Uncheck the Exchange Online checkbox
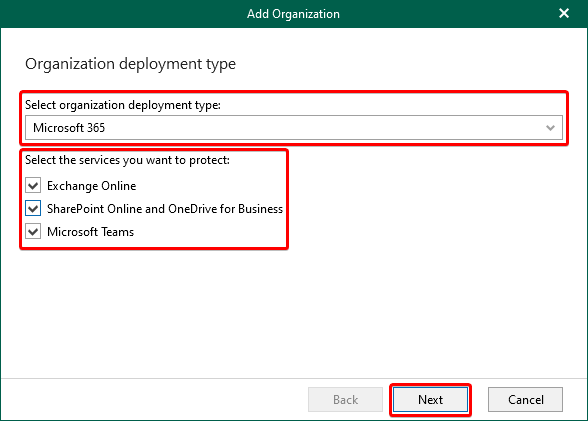Screen dimensions: 588x421 point(33,186)
